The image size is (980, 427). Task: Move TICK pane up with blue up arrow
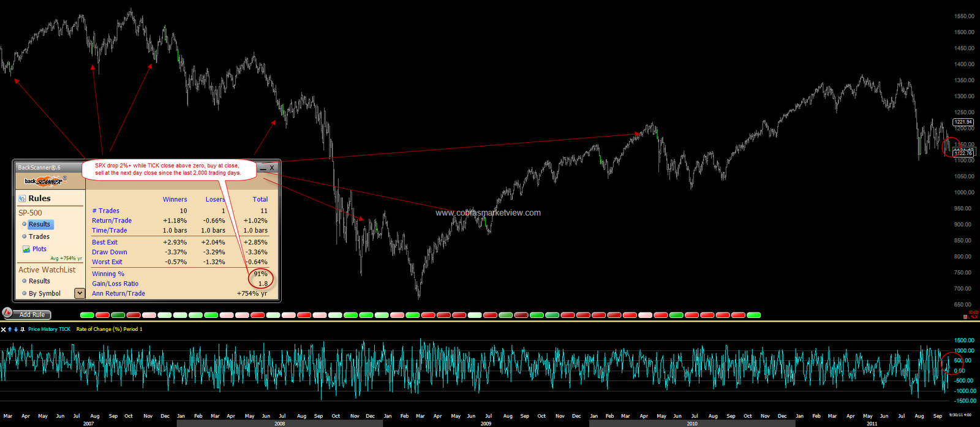[10, 330]
